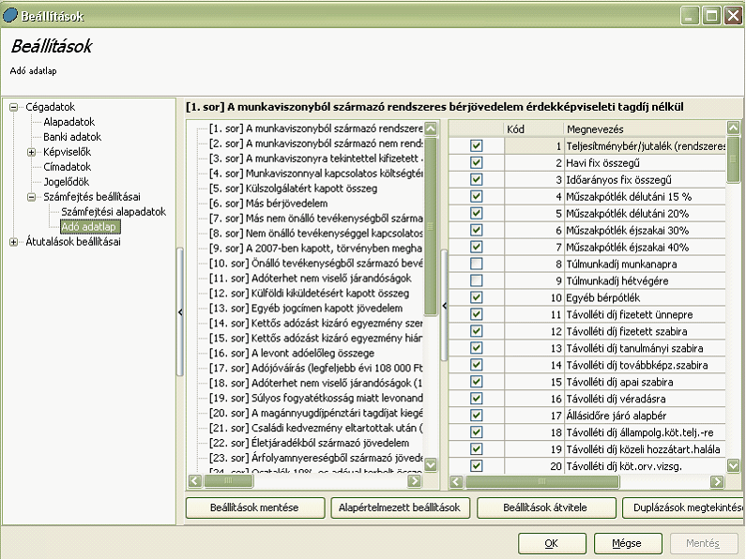Click Beállítások átvitele button
The width and height of the screenshot is (746, 560).
(546, 507)
